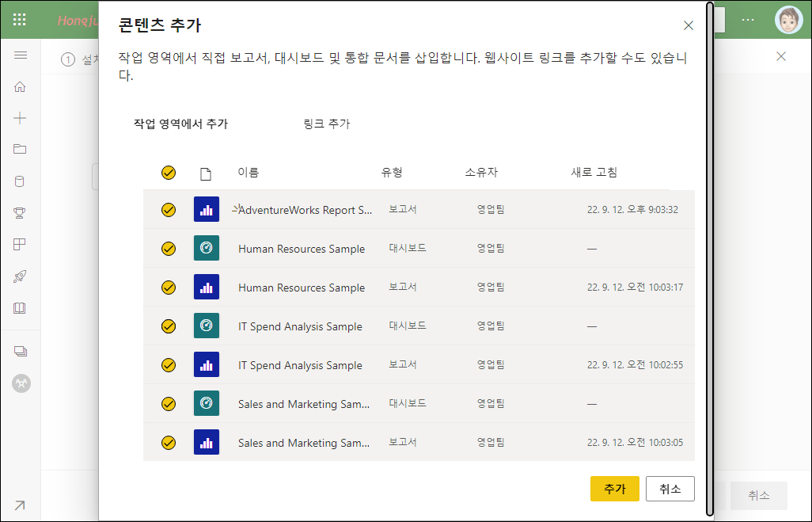
Task: Sort by the 새로 고침 column header
Action: (x=594, y=173)
